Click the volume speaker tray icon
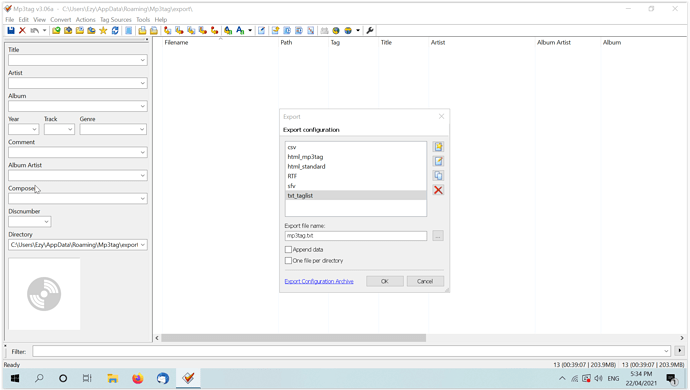The height and width of the screenshot is (390, 690). click(x=598, y=378)
